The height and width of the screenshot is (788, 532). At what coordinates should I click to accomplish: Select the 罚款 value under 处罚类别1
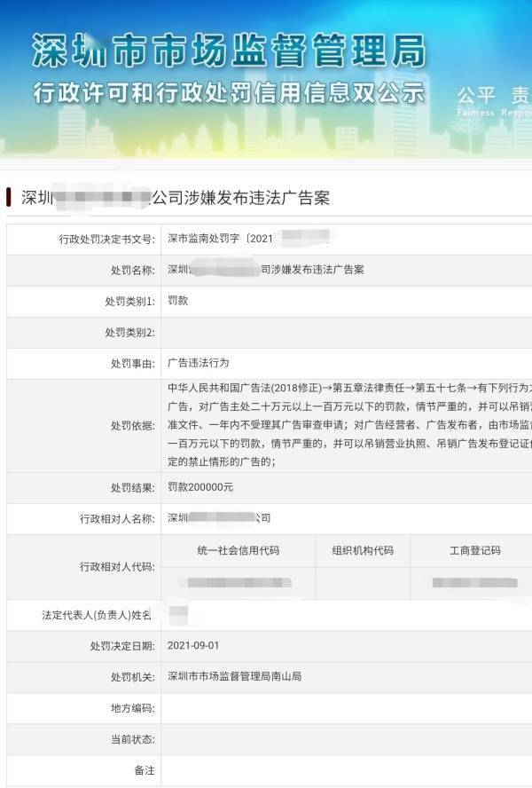point(178,301)
